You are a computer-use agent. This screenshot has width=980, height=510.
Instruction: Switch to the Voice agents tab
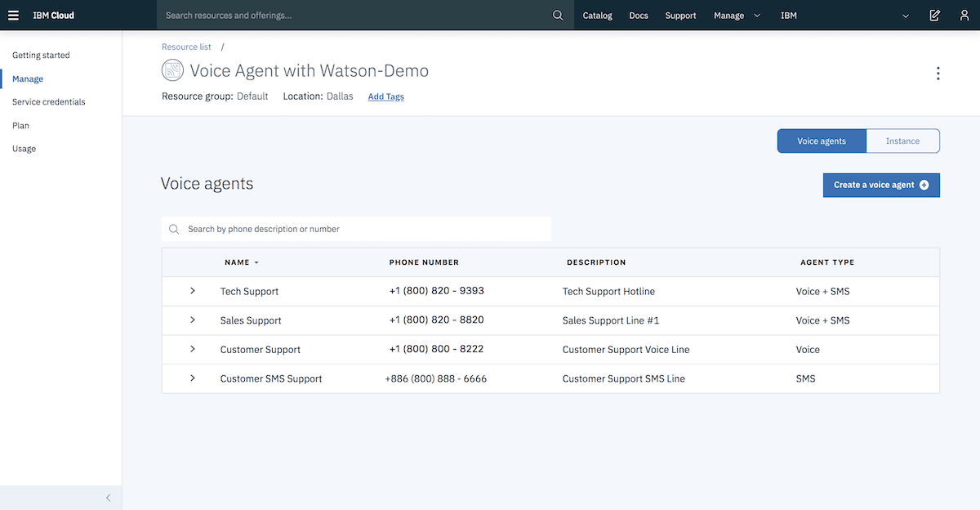coord(821,141)
